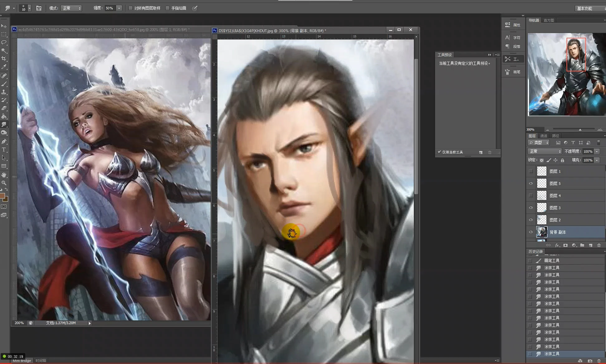Select the Sponge tool
The width and height of the screenshot is (606, 364).
pos(4,132)
